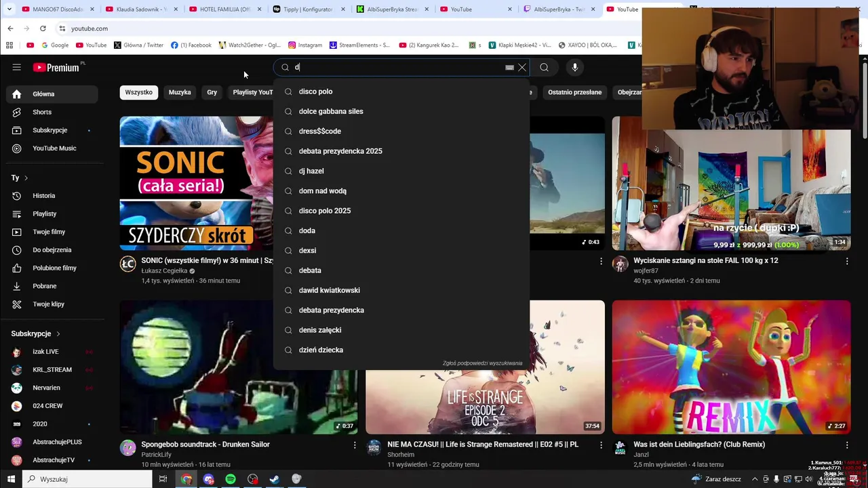Open wojfer87 channel avatar
Image resolution: width=868 pixels, height=488 pixels.
(620, 264)
